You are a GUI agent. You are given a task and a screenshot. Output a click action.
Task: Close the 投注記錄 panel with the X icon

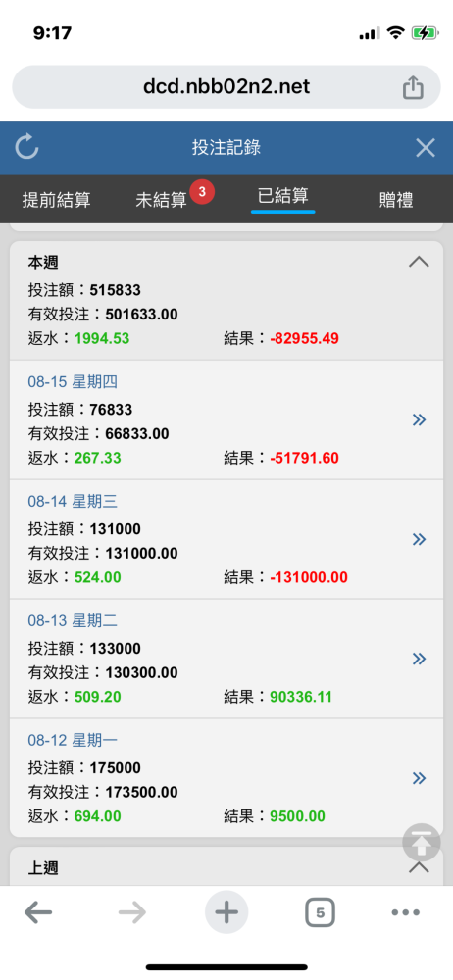(x=426, y=148)
